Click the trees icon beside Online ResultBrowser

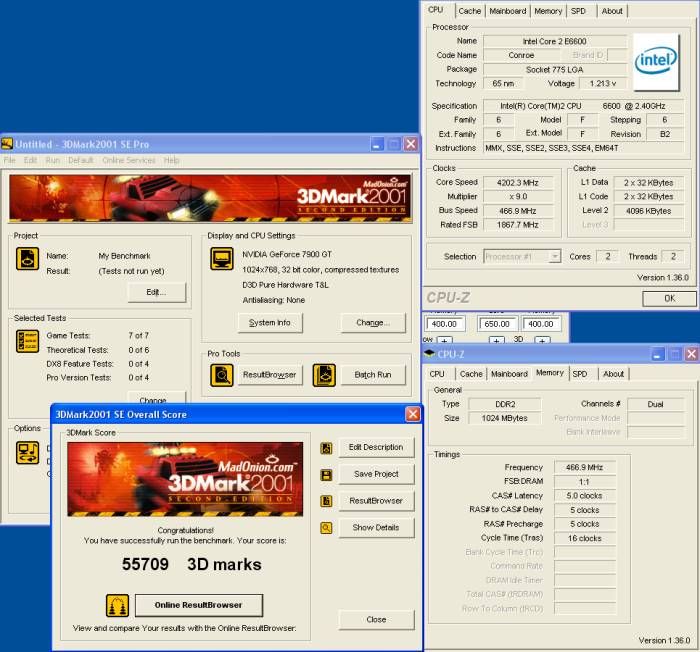[x=117, y=605]
